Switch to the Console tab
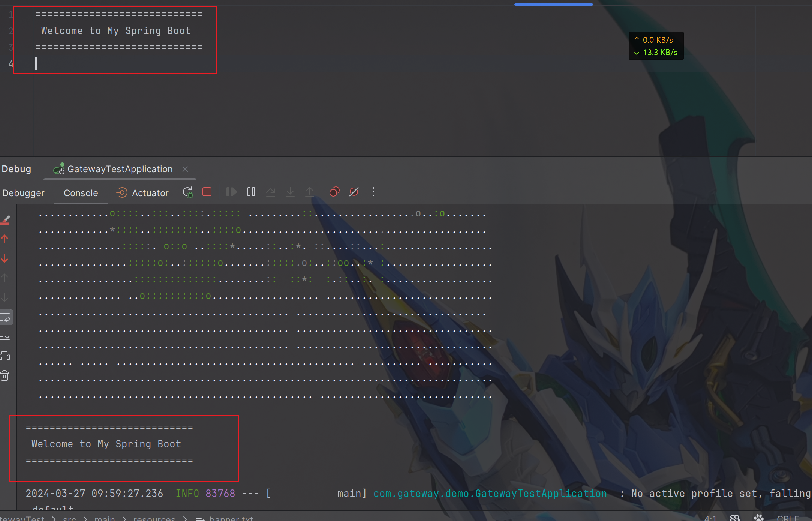The height and width of the screenshot is (521, 812). click(81, 192)
